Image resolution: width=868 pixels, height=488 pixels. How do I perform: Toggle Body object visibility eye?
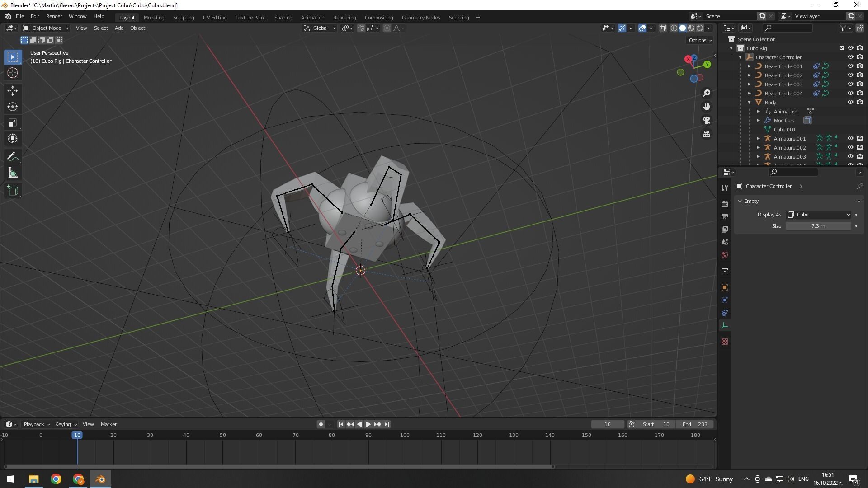coord(850,103)
